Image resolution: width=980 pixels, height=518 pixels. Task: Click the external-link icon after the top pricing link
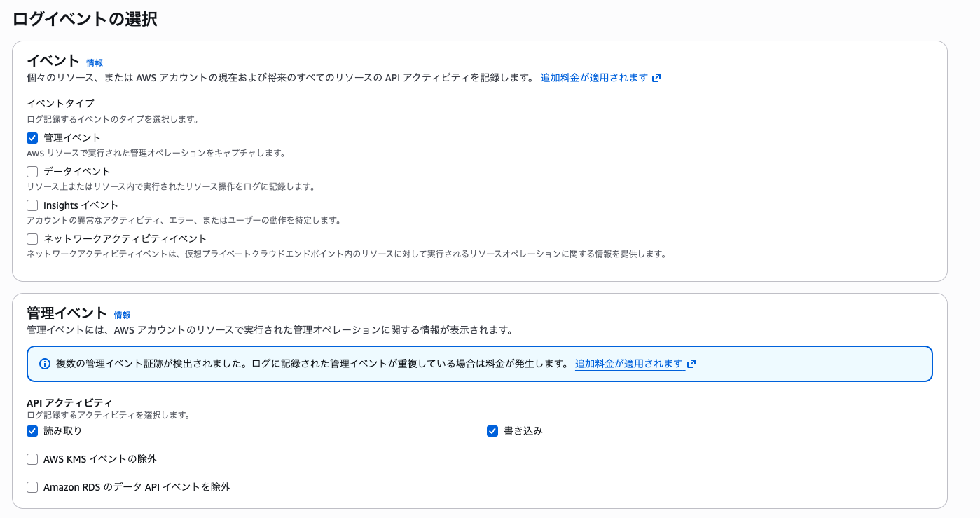click(656, 78)
